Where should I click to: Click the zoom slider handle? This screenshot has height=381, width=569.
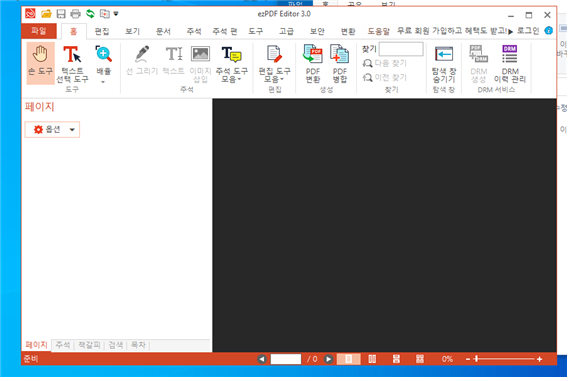click(476, 359)
